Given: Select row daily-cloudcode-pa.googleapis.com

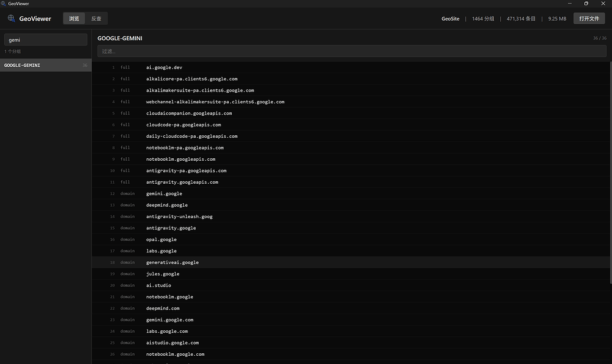Looking at the screenshot, I should click(x=351, y=136).
